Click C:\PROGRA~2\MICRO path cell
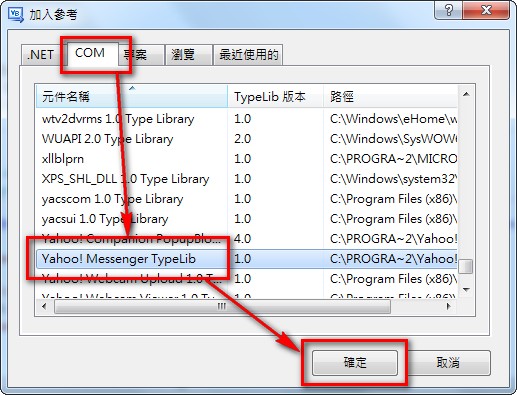517x395 pixels. pos(393,159)
